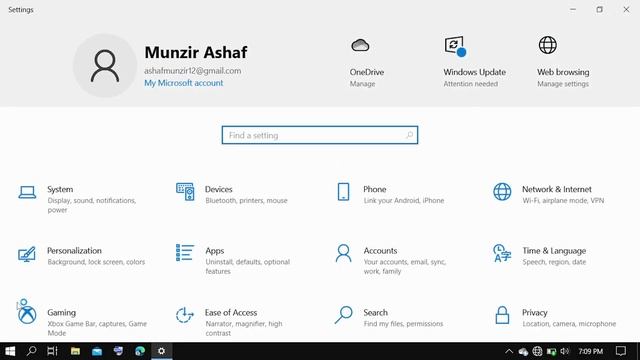Click the Accounts person icon
Viewport: 640px width, 360px height.
(x=343, y=253)
